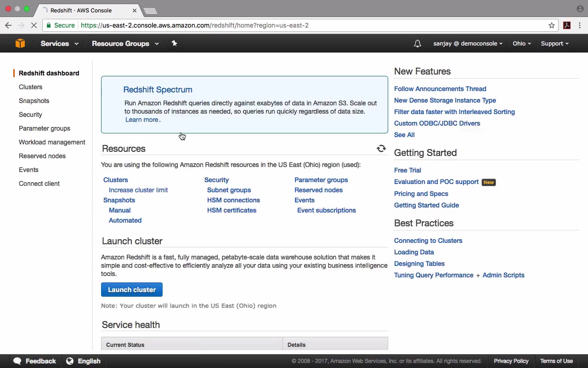This screenshot has height=368, width=588.
Task: Open Admin Scripts link
Action: pos(503,275)
